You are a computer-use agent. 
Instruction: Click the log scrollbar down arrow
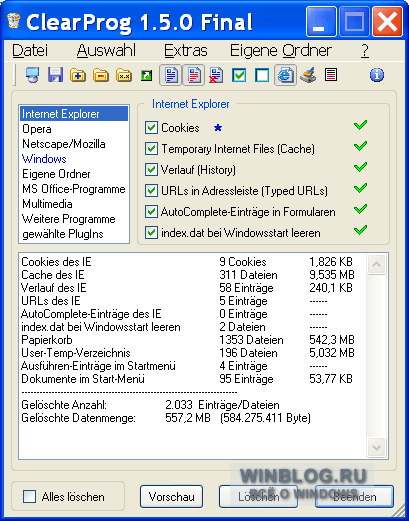pos(377,447)
